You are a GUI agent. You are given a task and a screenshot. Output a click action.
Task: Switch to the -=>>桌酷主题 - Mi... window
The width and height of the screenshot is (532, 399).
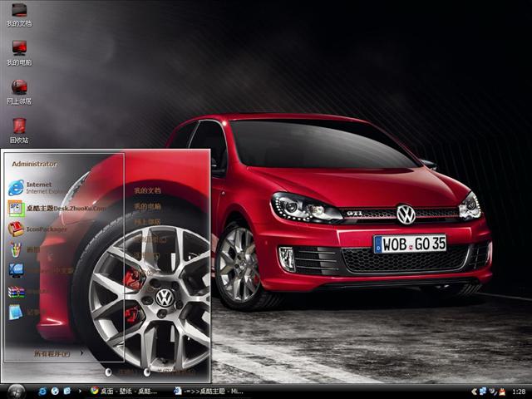(208, 392)
